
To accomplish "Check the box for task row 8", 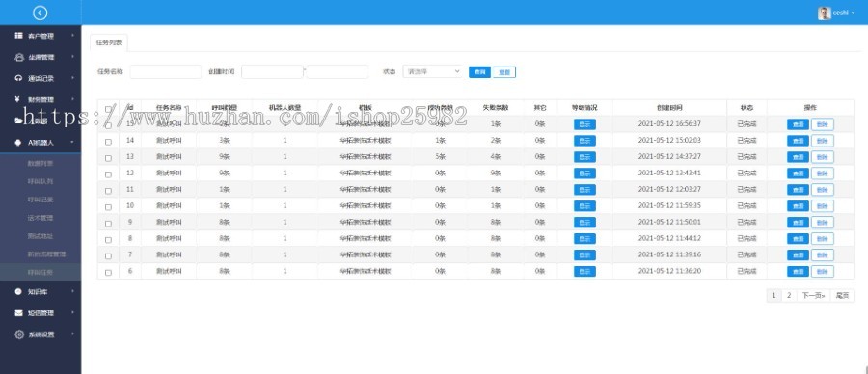I will point(108,240).
